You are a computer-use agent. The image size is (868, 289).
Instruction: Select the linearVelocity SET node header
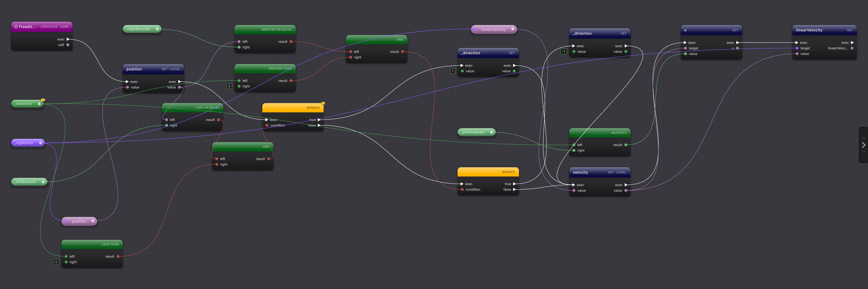click(x=824, y=30)
